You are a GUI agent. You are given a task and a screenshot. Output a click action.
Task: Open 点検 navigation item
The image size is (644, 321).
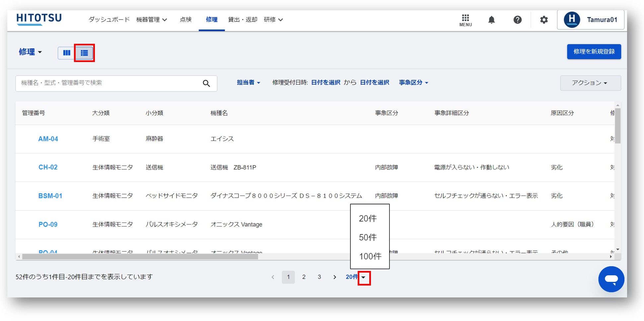coord(186,20)
